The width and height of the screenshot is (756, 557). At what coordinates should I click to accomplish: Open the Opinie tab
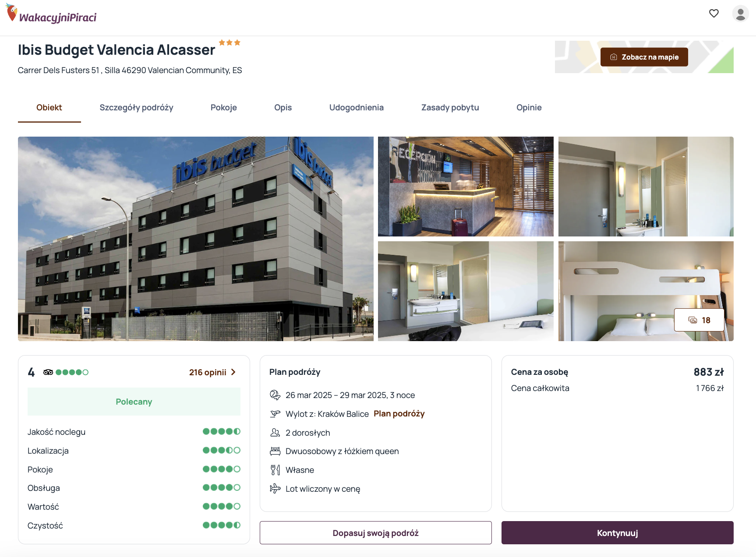point(529,108)
